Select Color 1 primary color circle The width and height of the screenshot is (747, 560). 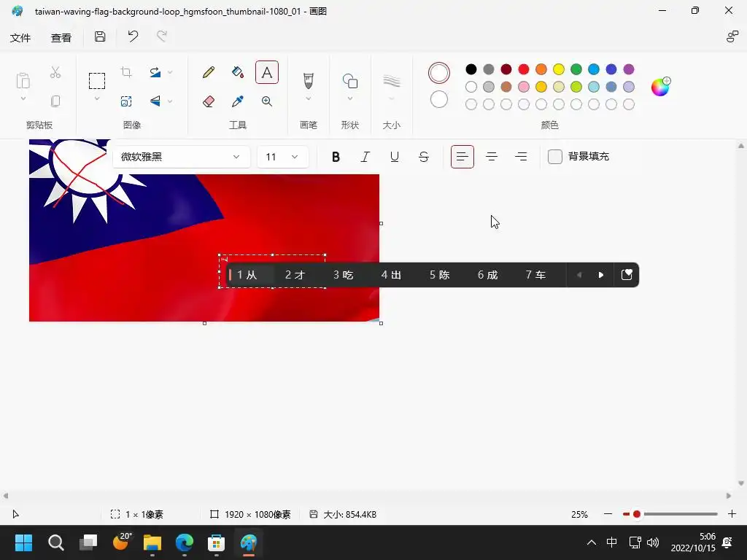438,73
